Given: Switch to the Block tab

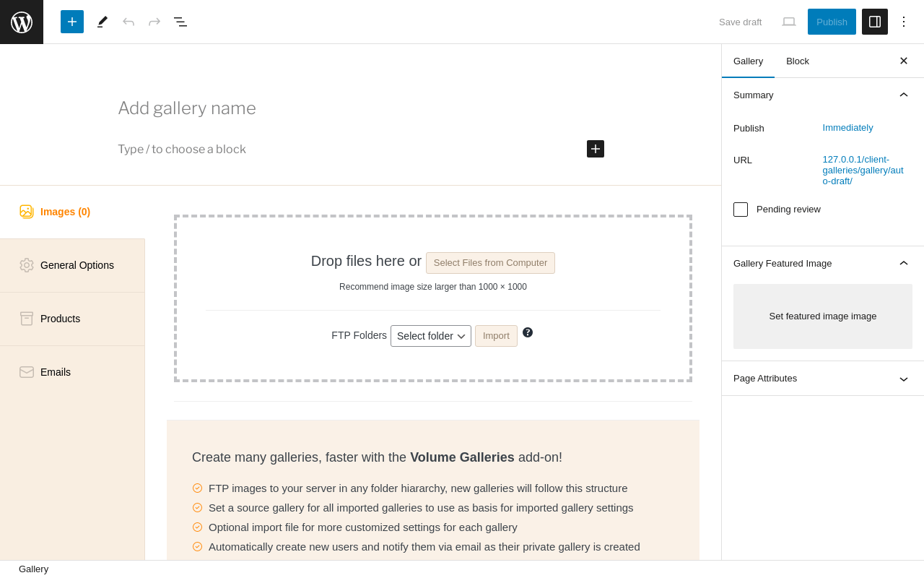Looking at the screenshot, I should pyautogui.click(x=798, y=61).
